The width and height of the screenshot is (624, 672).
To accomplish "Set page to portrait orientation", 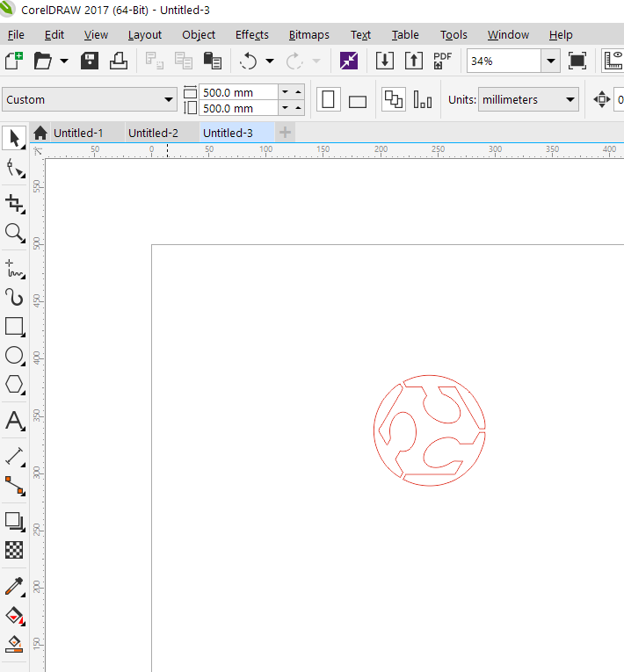I will point(328,100).
